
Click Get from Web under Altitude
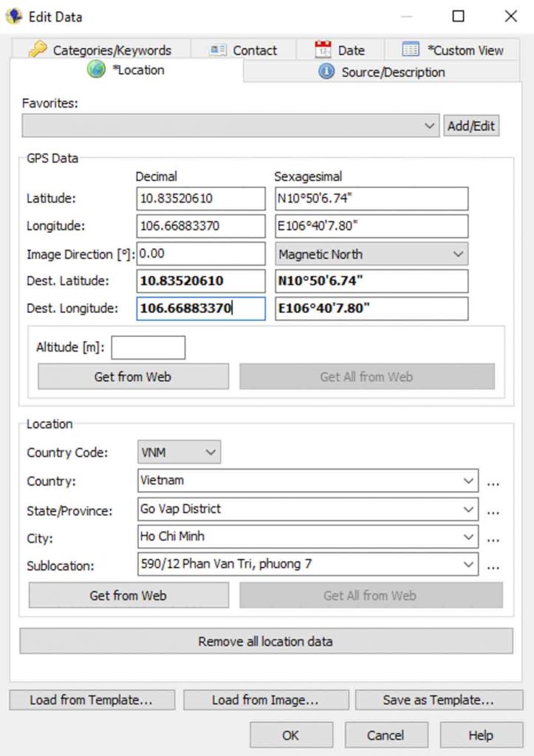(133, 377)
